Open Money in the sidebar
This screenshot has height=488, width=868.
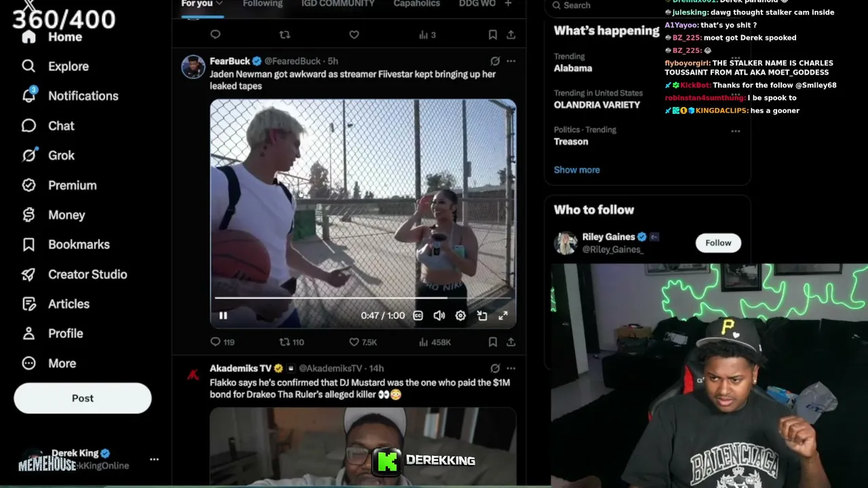53,215
